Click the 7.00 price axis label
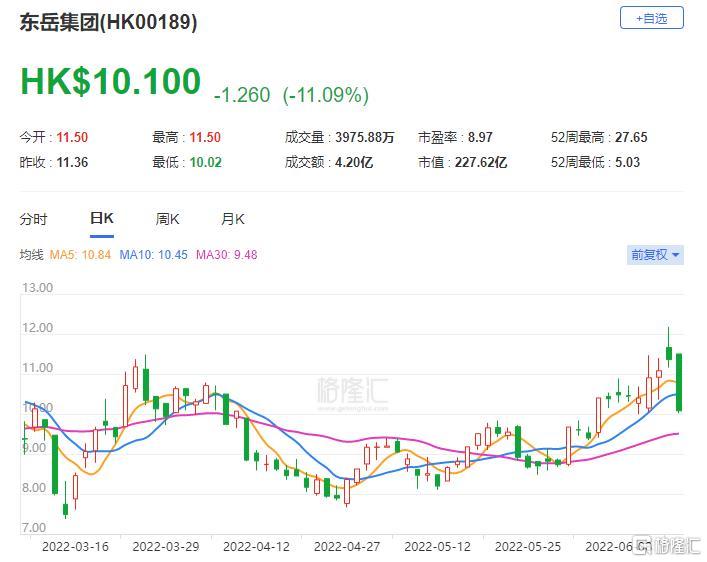Viewport: 707px width, 562px height. click(34, 528)
